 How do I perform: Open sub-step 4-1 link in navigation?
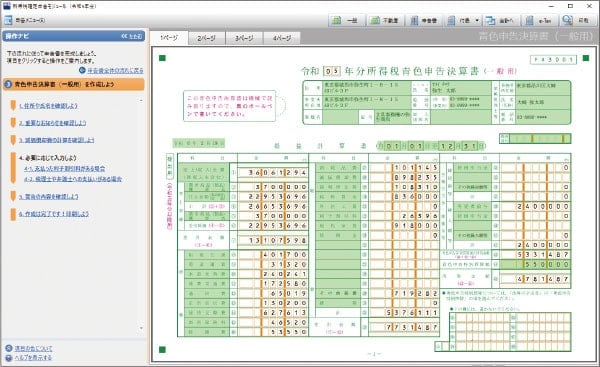tap(65, 168)
